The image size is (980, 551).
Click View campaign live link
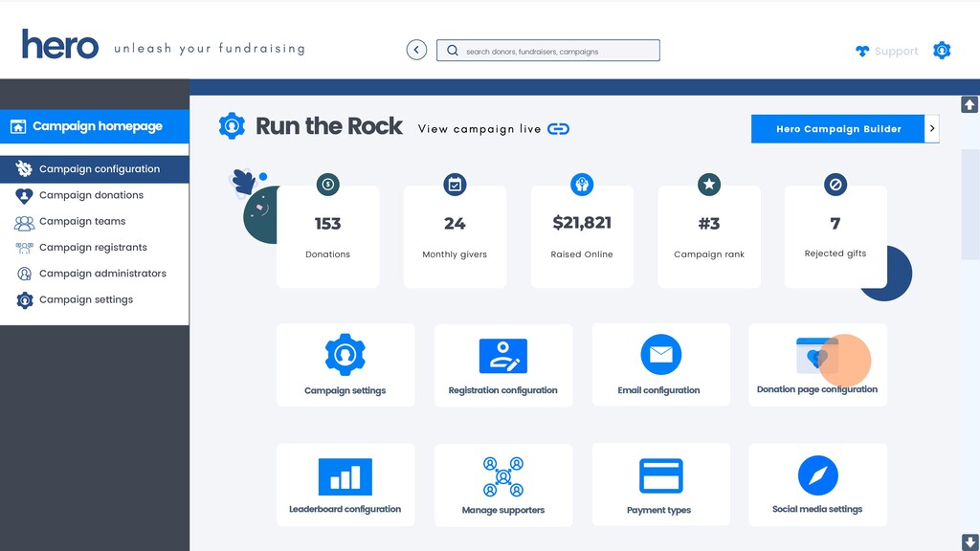[x=479, y=129]
